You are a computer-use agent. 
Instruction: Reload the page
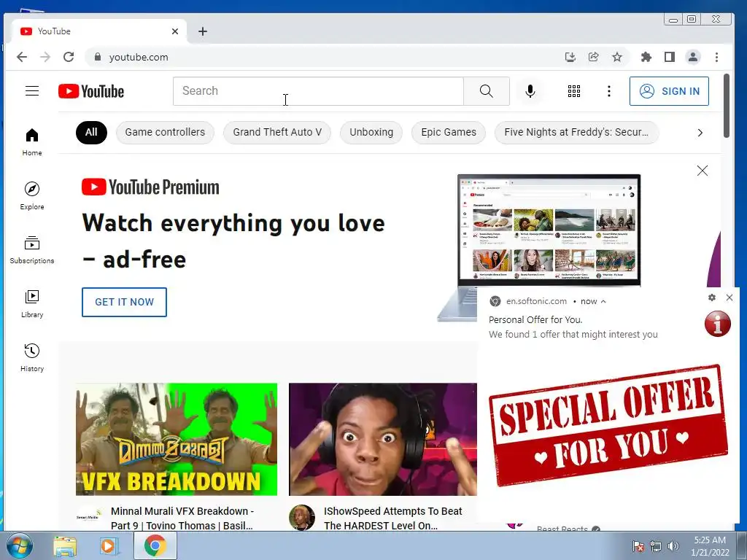[x=69, y=57]
